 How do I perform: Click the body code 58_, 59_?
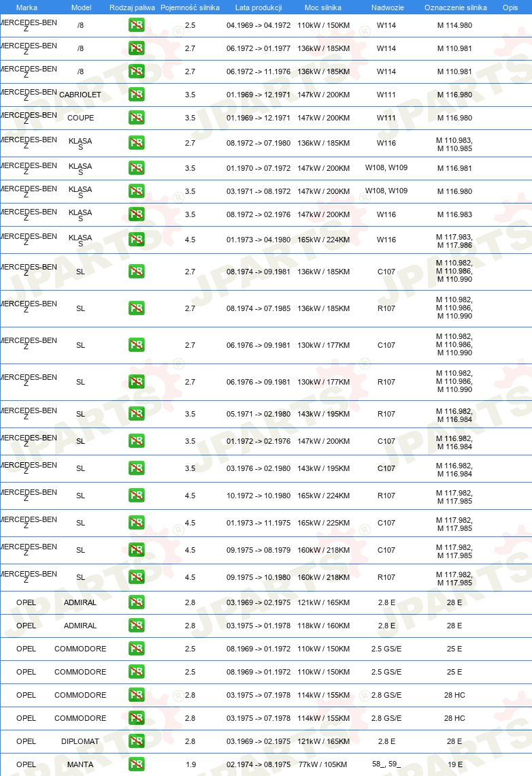tap(386, 764)
